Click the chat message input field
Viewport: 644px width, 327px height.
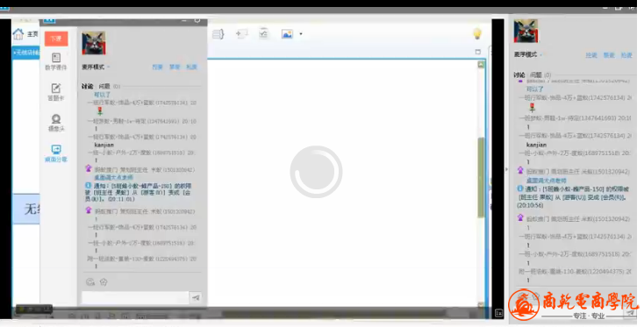click(135, 298)
